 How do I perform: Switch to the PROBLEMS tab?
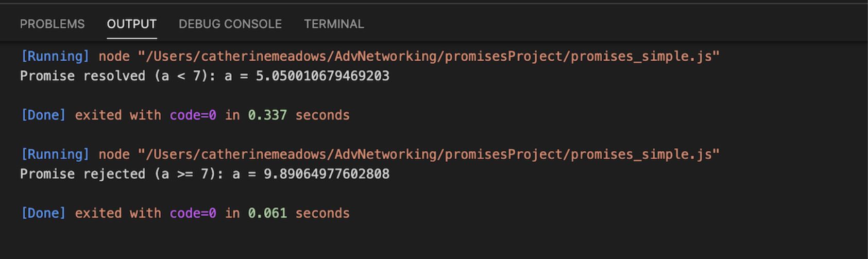[x=52, y=24]
